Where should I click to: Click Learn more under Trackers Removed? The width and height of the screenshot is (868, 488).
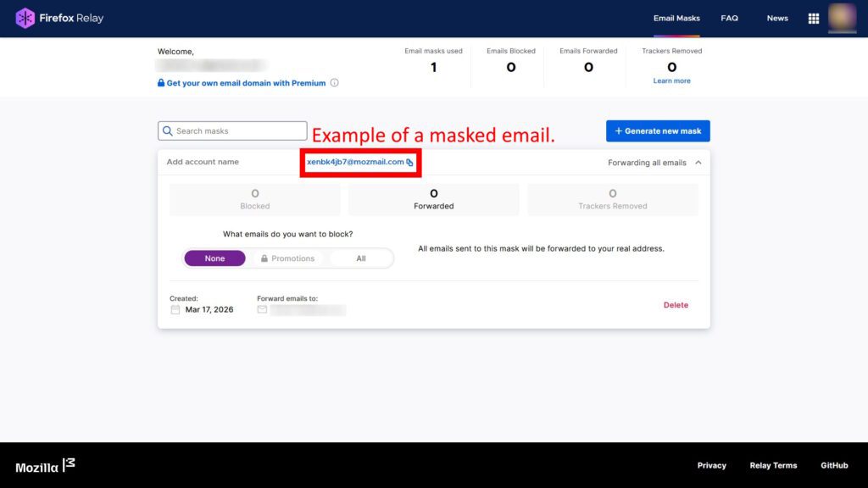coord(671,80)
